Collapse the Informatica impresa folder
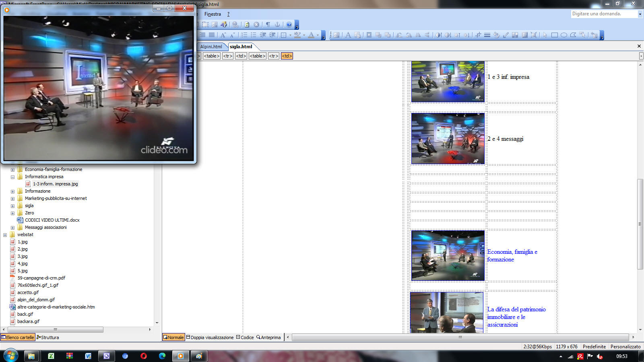 coord(12,177)
